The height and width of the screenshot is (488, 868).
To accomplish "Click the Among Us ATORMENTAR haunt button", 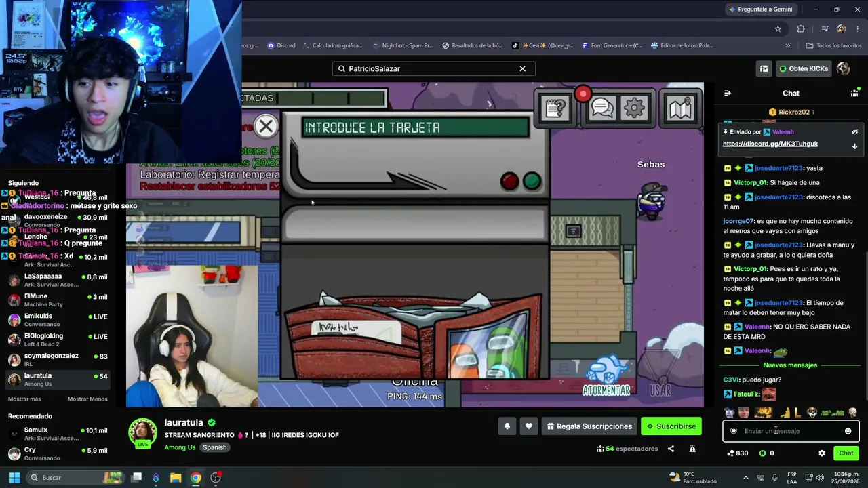I will pos(606,374).
